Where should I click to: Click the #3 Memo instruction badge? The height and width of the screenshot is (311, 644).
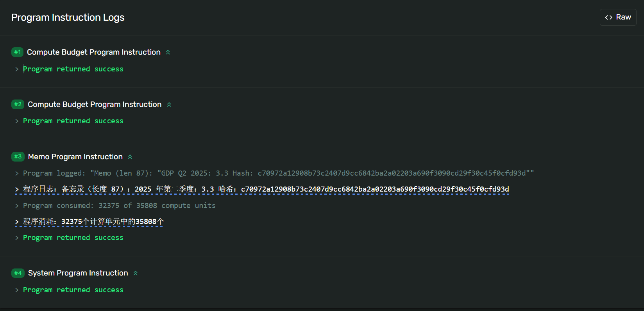click(18, 156)
